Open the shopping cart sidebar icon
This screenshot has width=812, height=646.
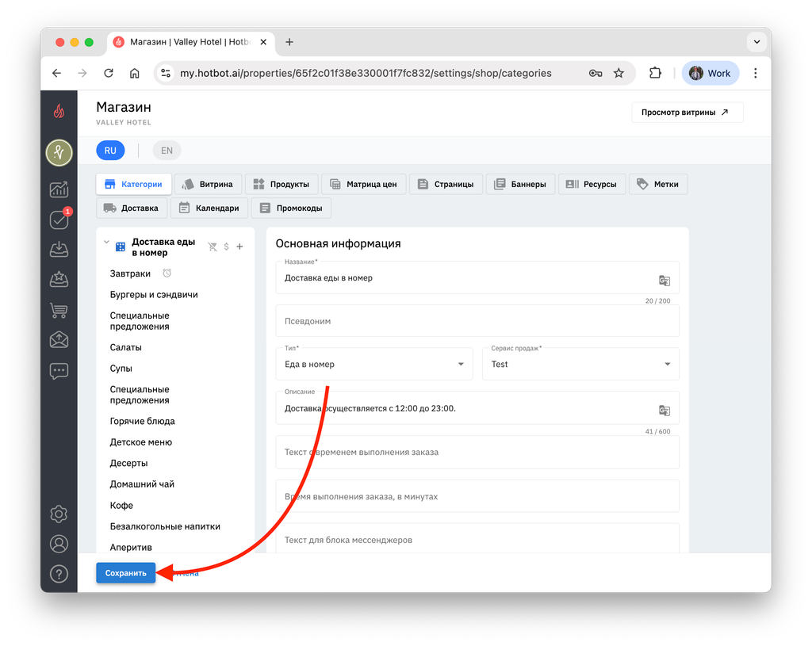(x=59, y=310)
